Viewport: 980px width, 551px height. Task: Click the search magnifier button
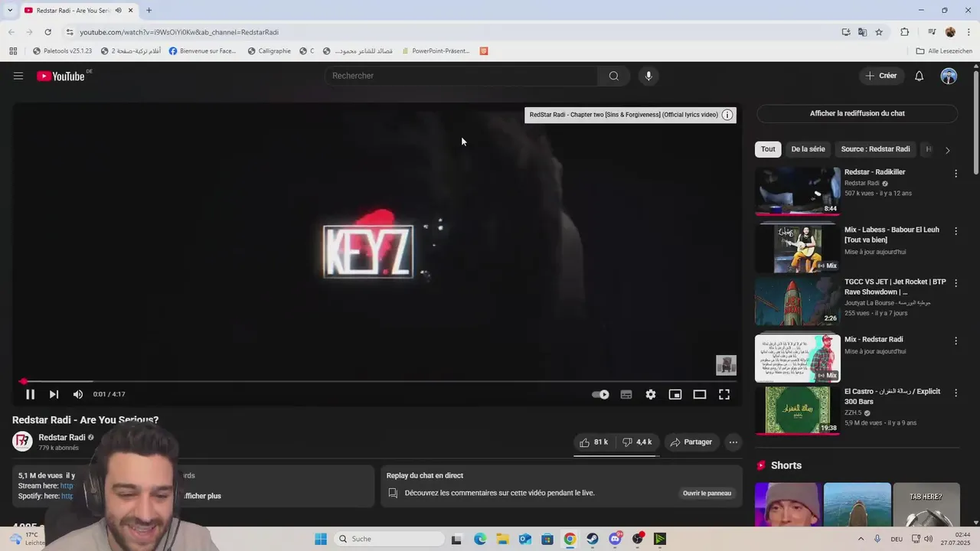[x=613, y=76]
